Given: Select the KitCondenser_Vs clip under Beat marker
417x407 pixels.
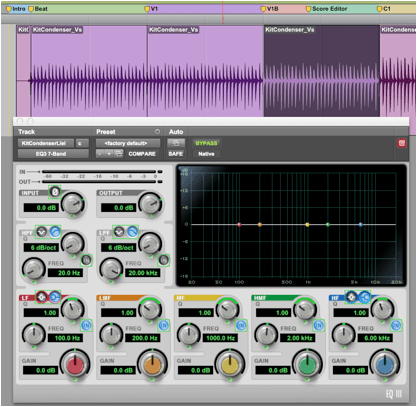Looking at the screenshot, I should tap(89, 71).
